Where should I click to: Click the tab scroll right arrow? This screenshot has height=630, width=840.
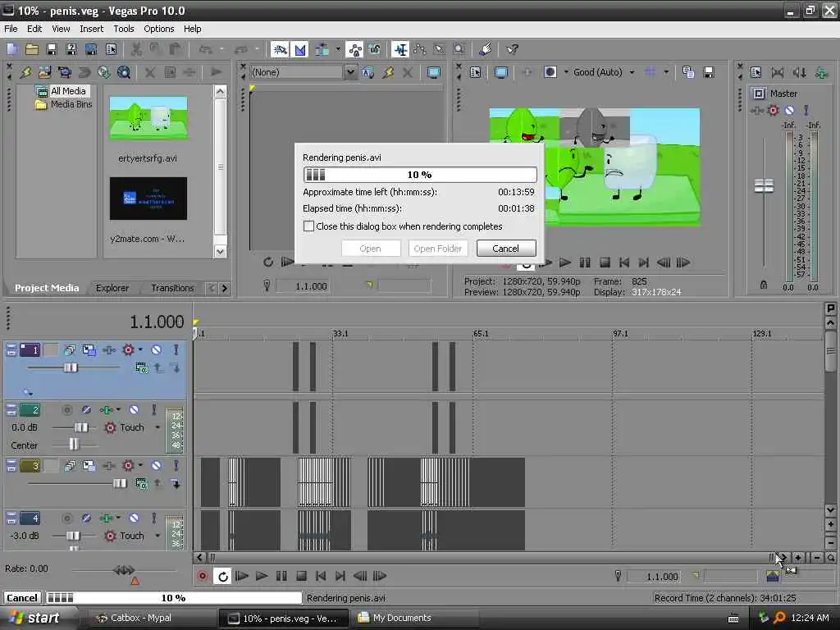225,288
